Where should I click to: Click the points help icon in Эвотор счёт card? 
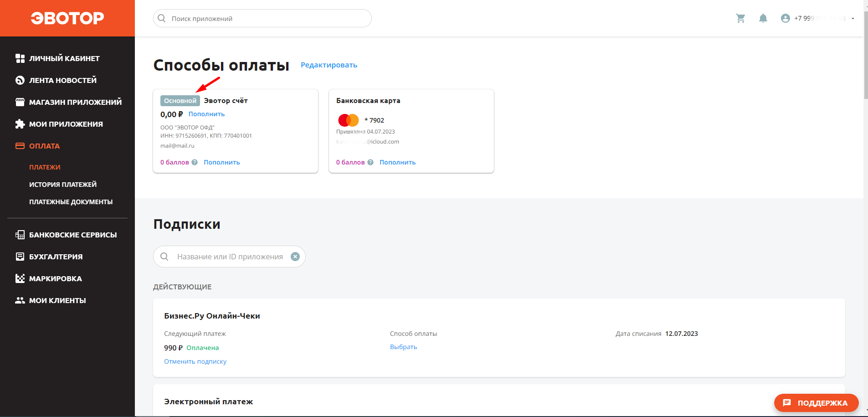click(195, 162)
